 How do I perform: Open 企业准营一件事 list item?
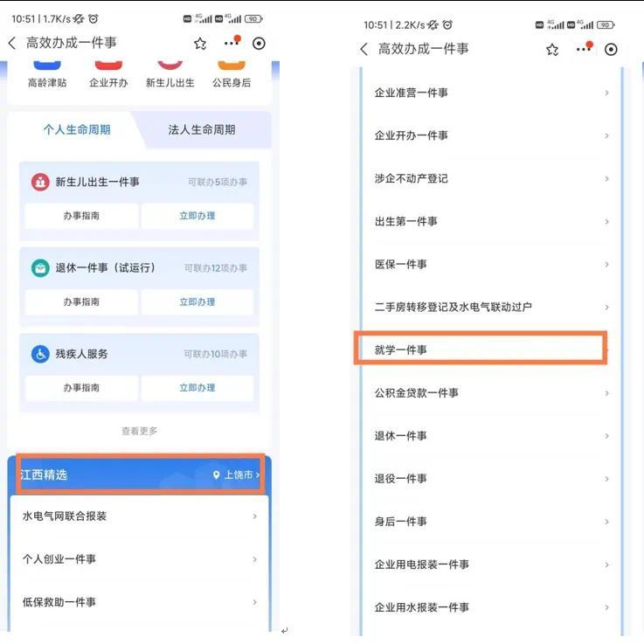tap(492, 93)
